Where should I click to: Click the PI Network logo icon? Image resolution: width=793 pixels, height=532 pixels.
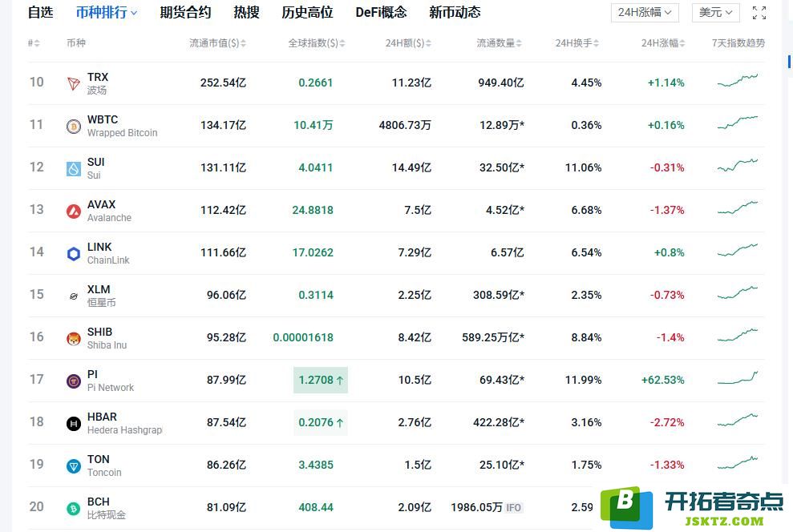[x=74, y=381]
